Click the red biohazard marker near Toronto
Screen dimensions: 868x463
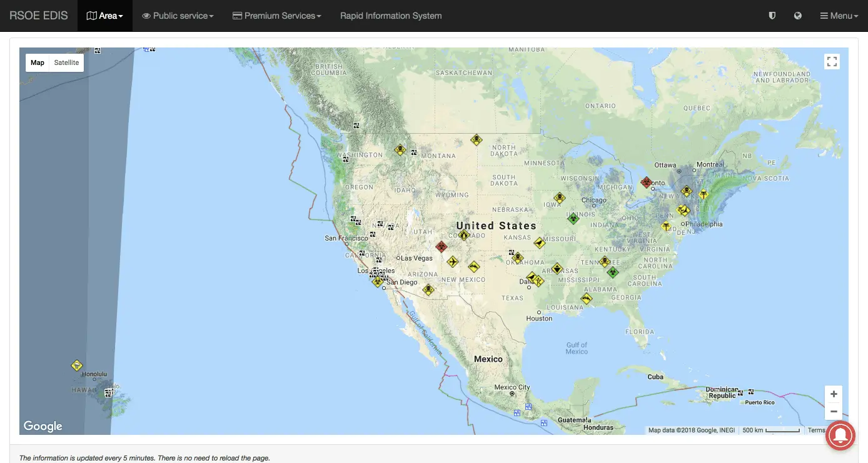646,182
